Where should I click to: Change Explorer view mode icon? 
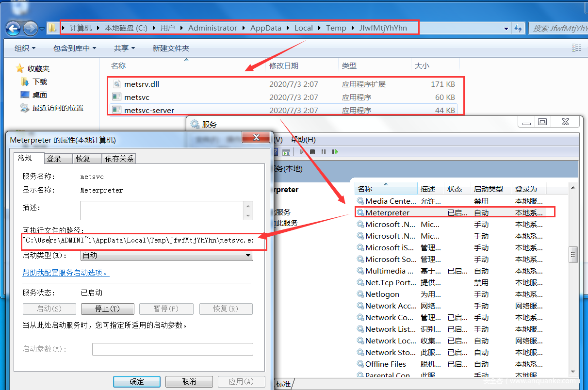click(576, 48)
